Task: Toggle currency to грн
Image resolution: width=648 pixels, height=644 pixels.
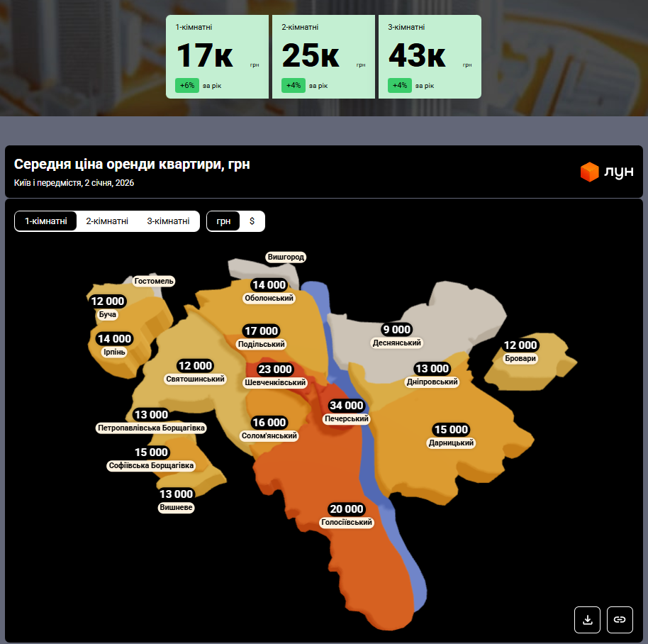Action: point(224,221)
